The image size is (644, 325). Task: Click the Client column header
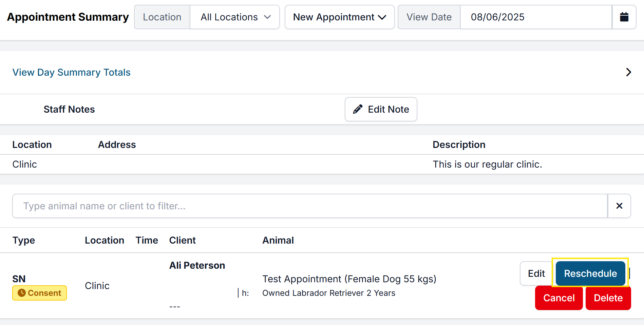pos(182,240)
